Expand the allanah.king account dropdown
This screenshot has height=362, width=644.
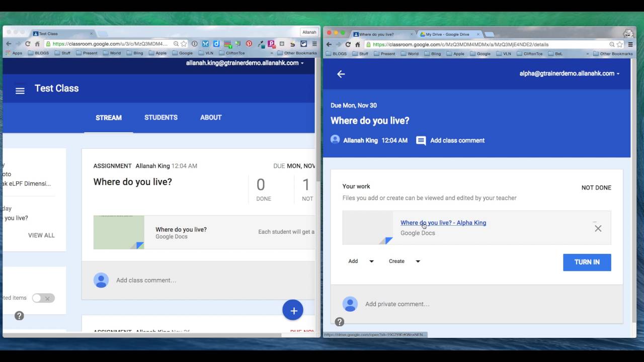(x=302, y=63)
